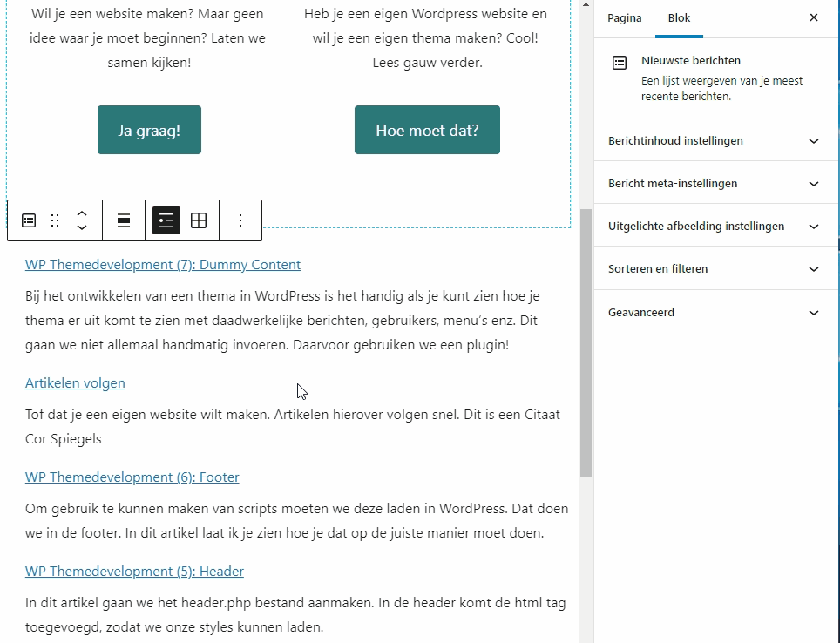Expand the Sorteren en filteren panel
840x643 pixels.
715,269
